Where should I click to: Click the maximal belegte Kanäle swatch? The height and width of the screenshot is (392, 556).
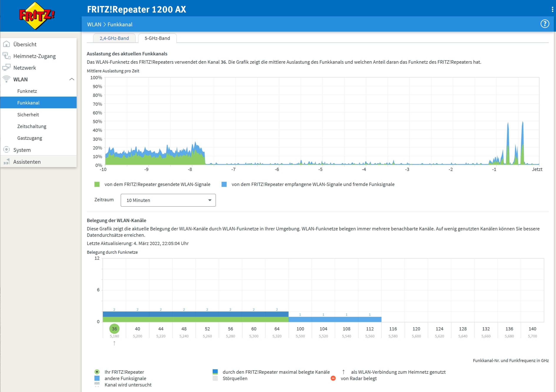point(215,372)
